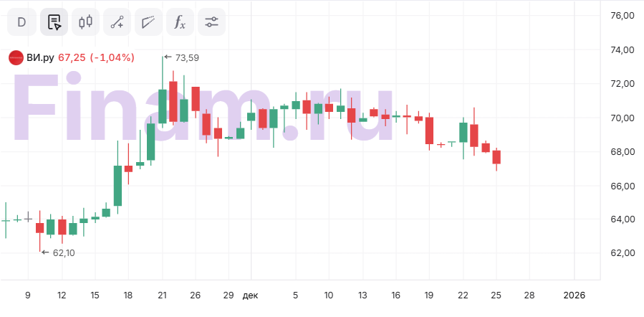Screen dimensions: 644x317
Task: Choose the channel shape drawing tool
Action: click(148, 22)
